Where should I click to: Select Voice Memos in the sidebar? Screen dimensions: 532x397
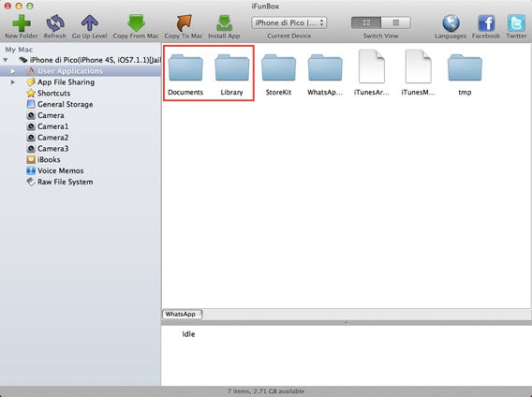click(x=81, y=170)
